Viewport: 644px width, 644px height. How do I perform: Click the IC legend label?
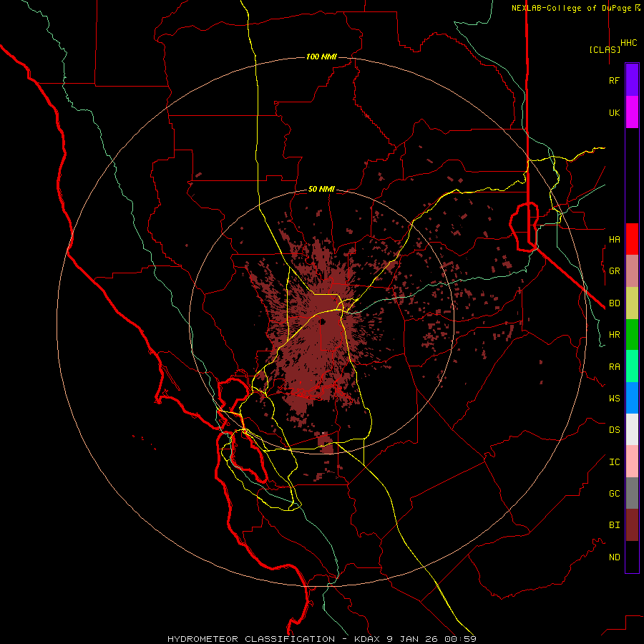(x=614, y=462)
